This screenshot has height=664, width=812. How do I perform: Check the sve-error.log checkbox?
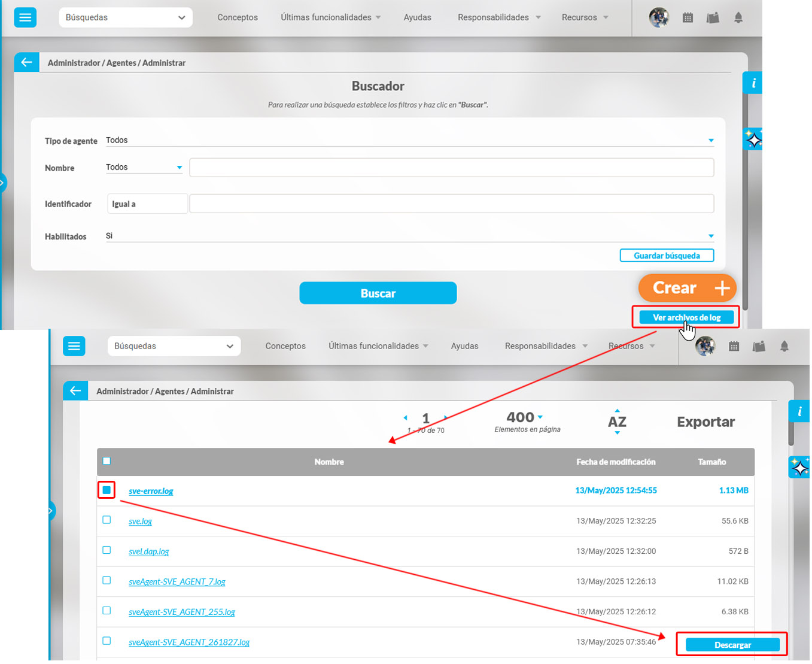click(x=107, y=490)
